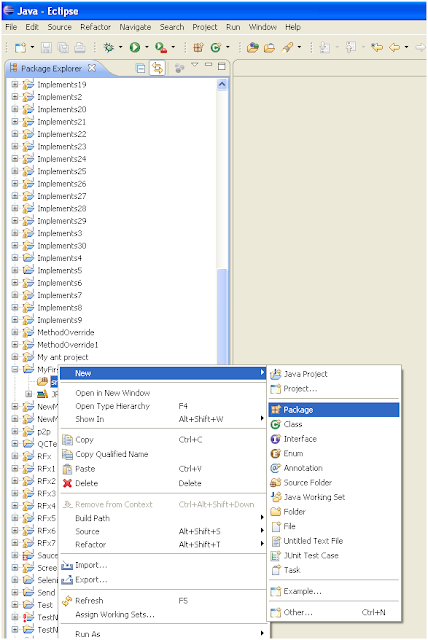Click the Back navigation arrow icon

pos(394,48)
